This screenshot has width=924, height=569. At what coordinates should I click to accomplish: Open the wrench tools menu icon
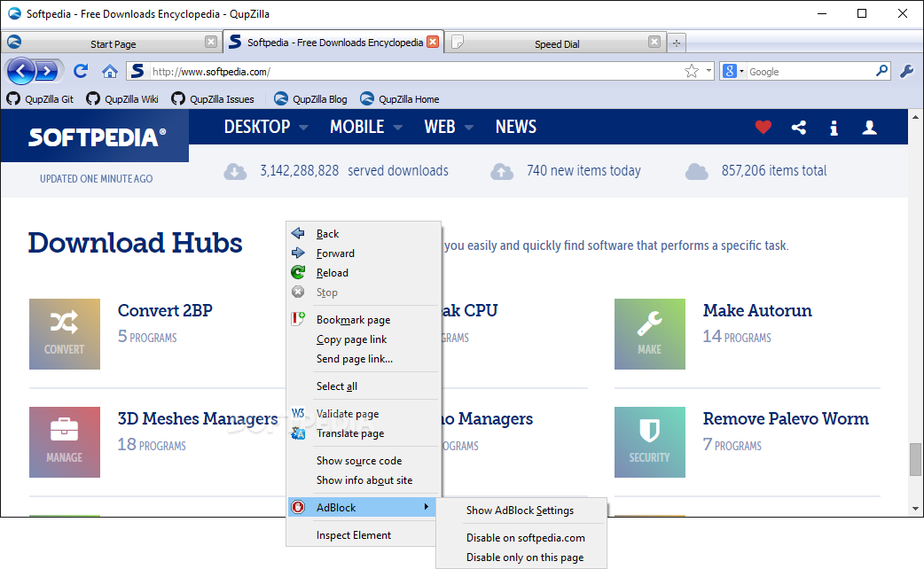[906, 71]
